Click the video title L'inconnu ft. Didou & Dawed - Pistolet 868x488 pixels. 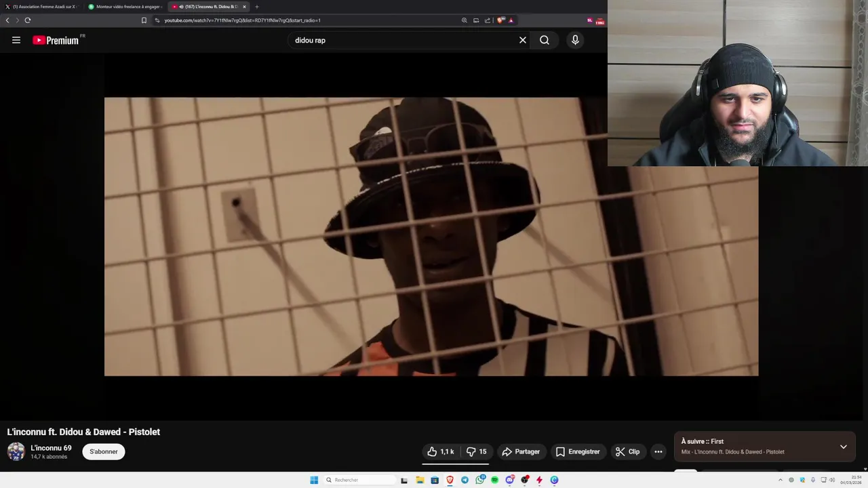83,432
